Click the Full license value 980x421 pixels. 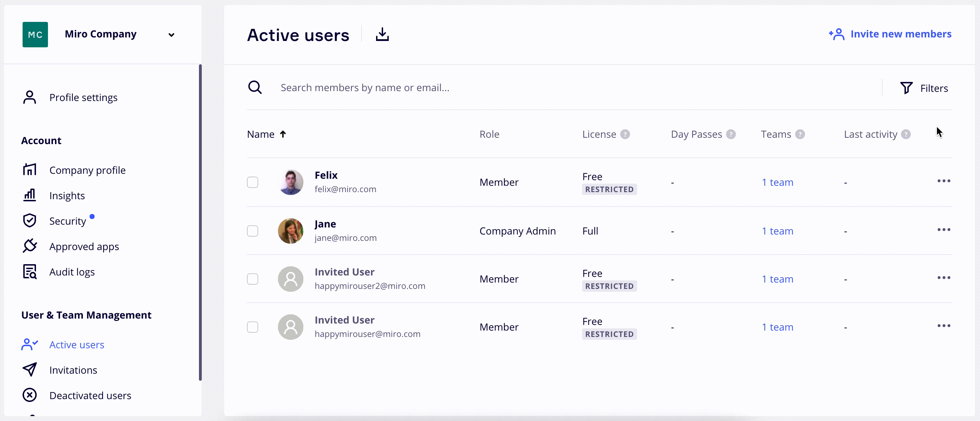coord(590,231)
